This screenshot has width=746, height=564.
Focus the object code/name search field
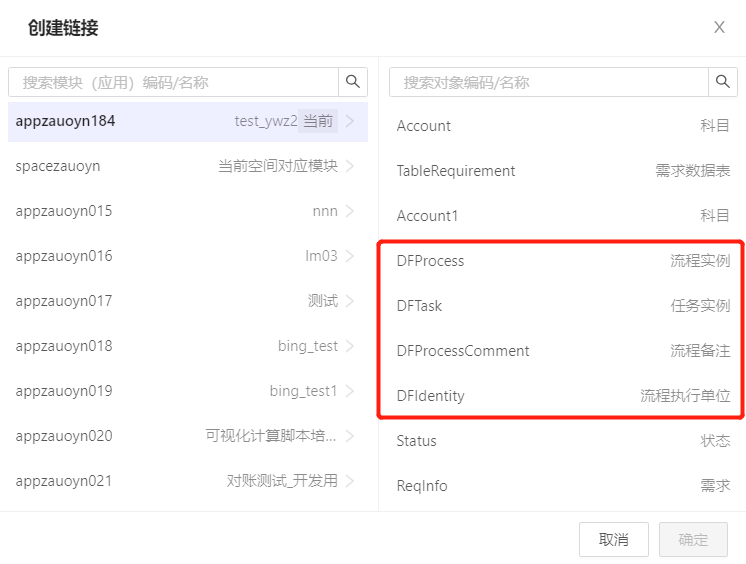(x=549, y=82)
